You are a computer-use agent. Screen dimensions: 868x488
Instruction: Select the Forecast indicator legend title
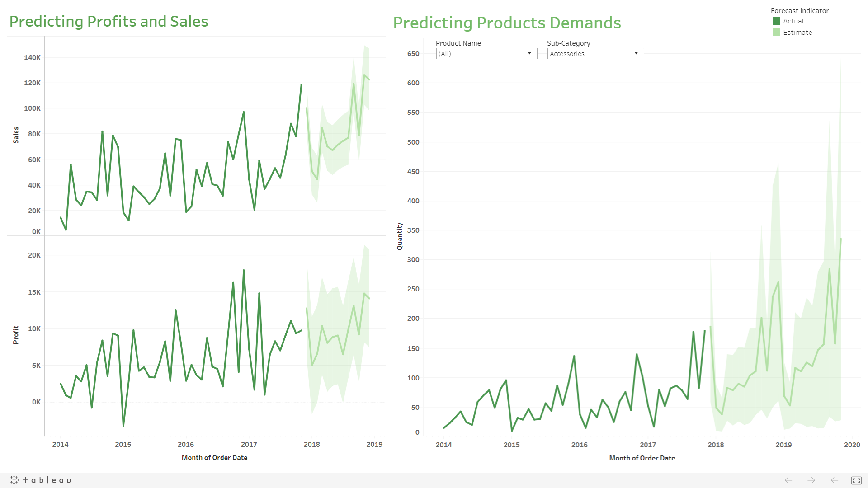(x=800, y=11)
